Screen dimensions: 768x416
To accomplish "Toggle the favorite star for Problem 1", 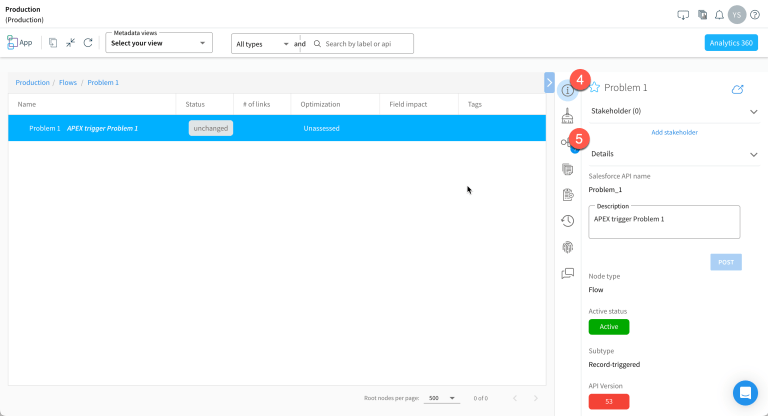I will coord(594,88).
